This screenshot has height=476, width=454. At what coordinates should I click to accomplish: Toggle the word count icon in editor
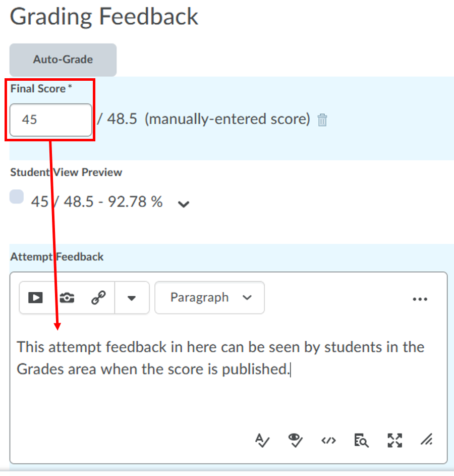(427, 440)
